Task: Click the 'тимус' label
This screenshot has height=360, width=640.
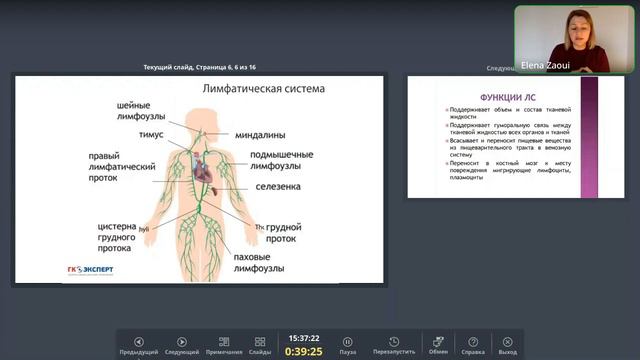Action: tap(151, 135)
